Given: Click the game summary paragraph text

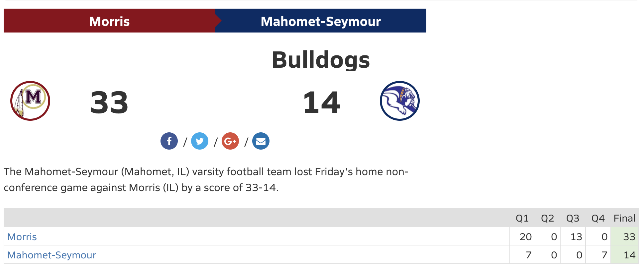Looking at the screenshot, I should (206, 179).
